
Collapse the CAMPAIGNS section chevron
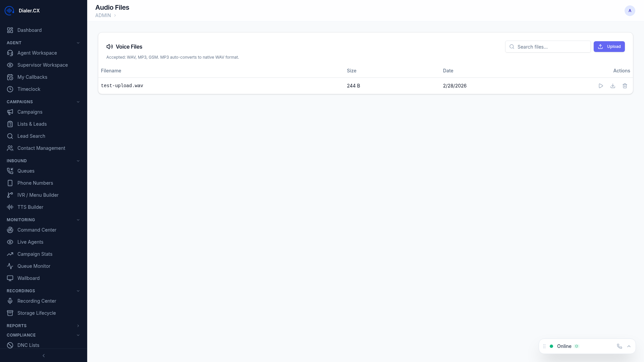pos(78,102)
